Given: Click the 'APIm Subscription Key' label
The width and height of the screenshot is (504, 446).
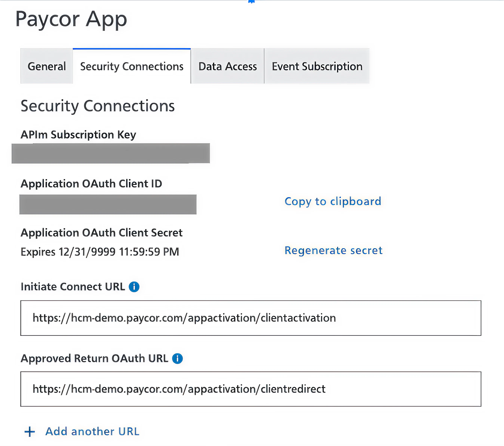Looking at the screenshot, I should [x=78, y=135].
